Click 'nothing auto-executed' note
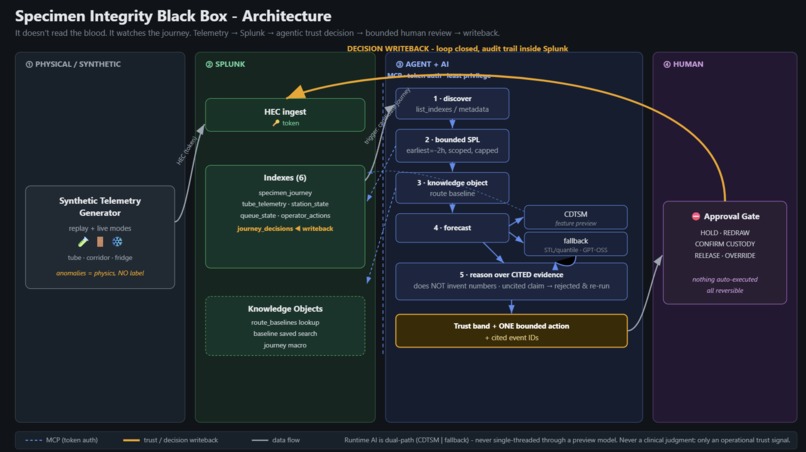 coord(725,279)
